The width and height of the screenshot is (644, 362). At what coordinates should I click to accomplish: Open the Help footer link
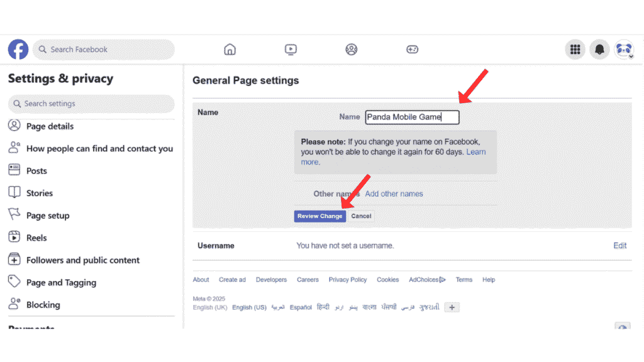point(488,280)
